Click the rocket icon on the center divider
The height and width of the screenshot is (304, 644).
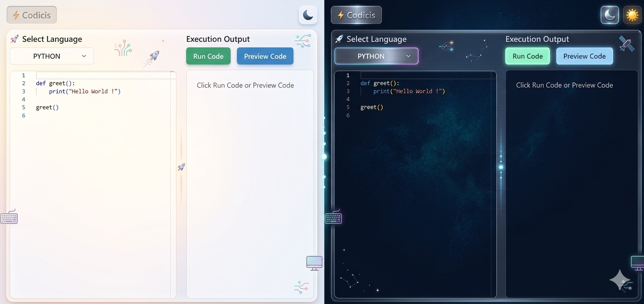(x=181, y=167)
